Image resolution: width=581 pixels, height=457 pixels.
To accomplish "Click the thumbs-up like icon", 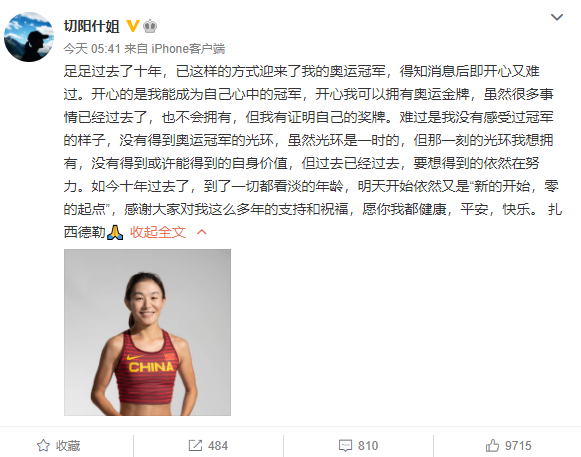I will (492, 446).
